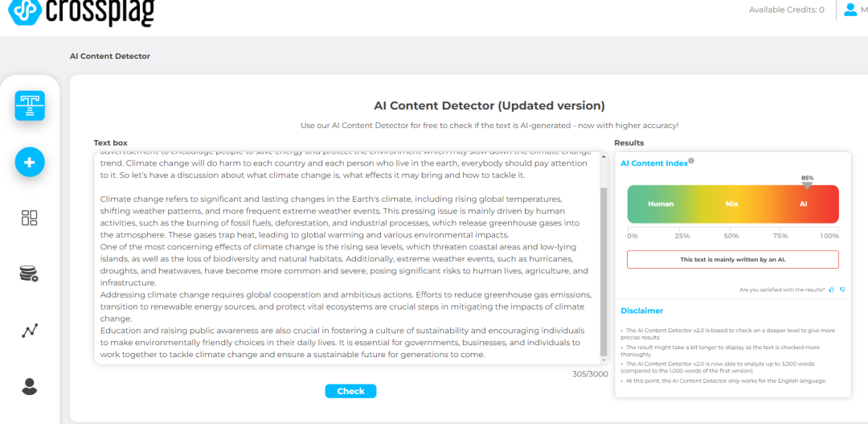Screen dimensions: 868x424
Task: Click the 'AI Content Detector (Updated version)' title
Action: [x=489, y=105]
